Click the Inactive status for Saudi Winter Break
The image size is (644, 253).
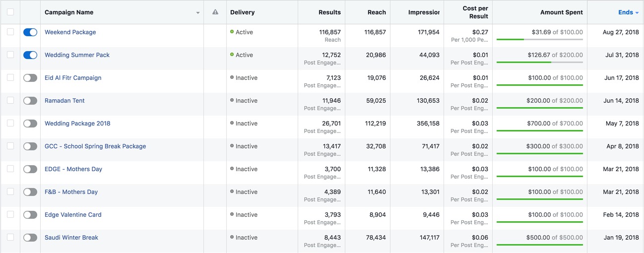[x=247, y=238]
